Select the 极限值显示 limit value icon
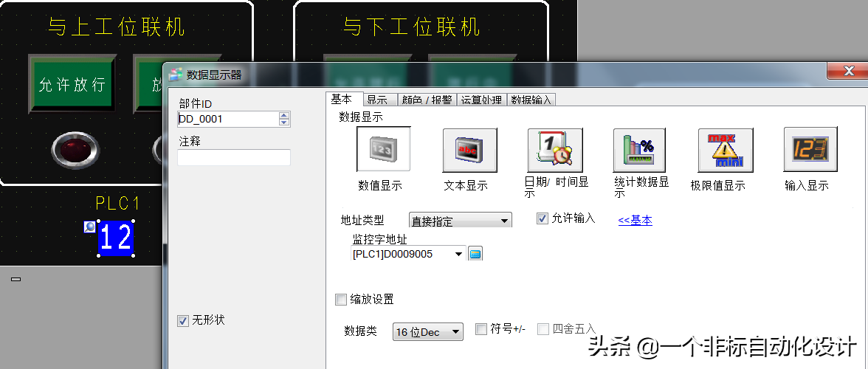This screenshot has height=369, width=868. pos(726,150)
